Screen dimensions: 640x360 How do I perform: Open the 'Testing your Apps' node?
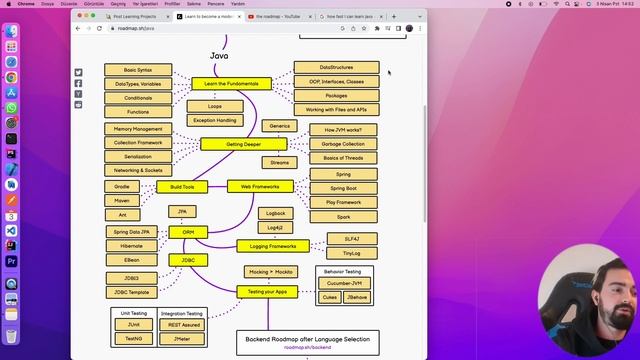(267, 292)
